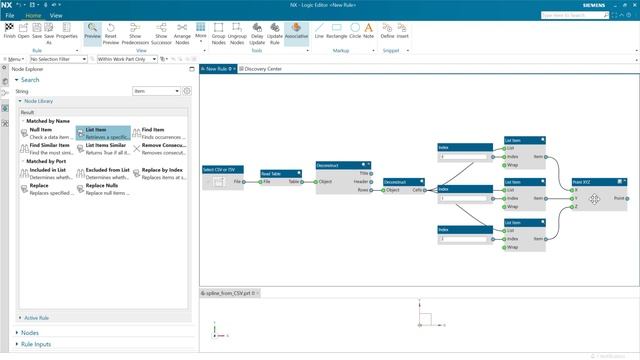
Task: Select List Item node in results
Action: pos(103,133)
